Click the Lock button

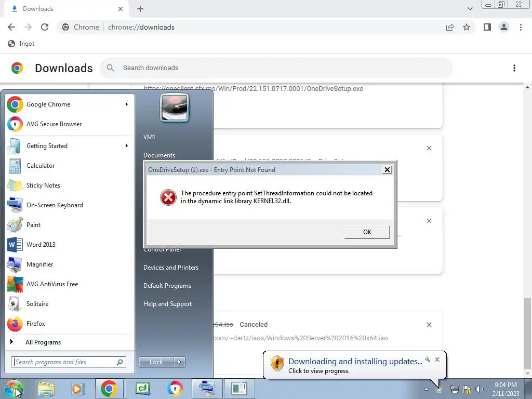[x=156, y=362]
